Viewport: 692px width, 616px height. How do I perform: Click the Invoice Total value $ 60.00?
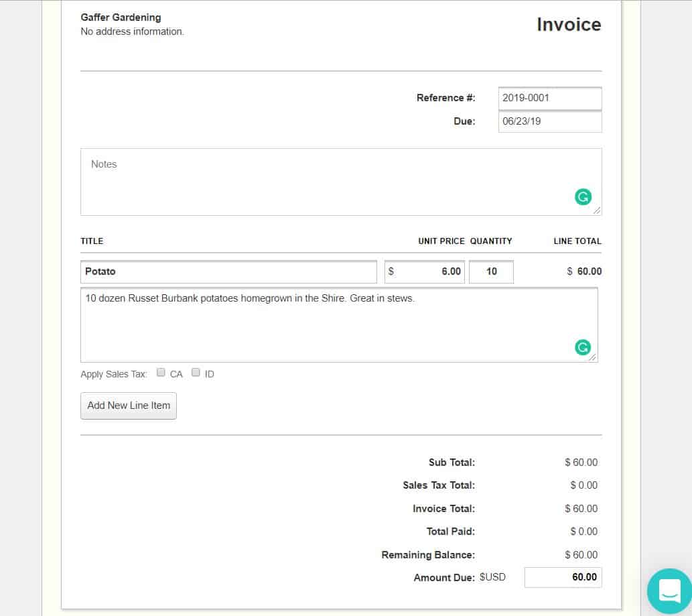click(x=581, y=509)
